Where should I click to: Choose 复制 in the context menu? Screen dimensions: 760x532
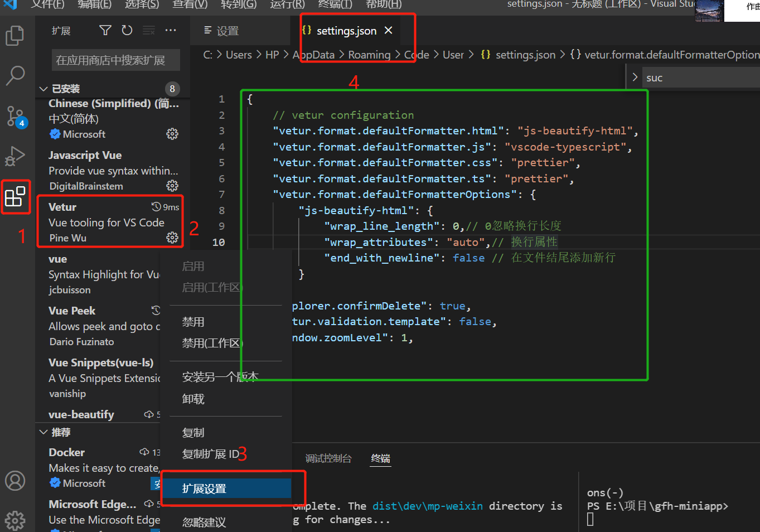[226, 433]
